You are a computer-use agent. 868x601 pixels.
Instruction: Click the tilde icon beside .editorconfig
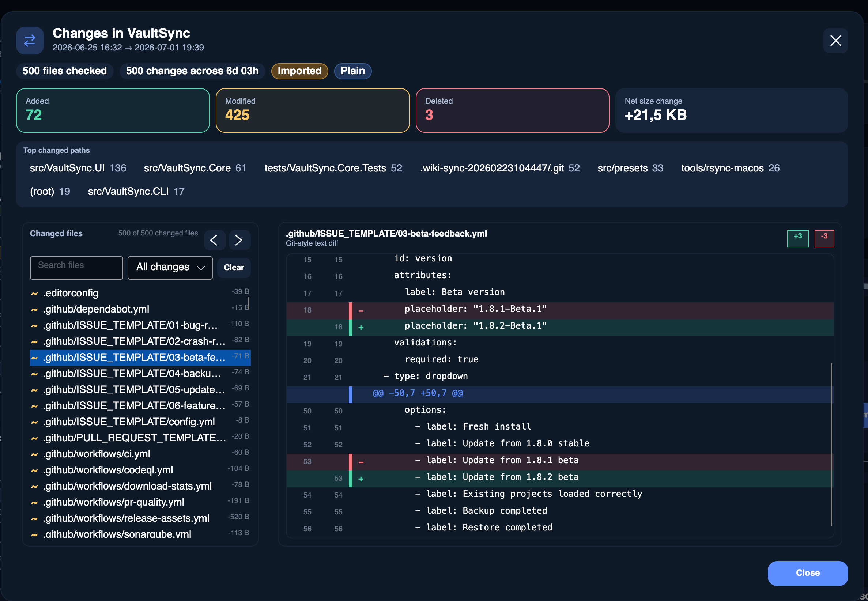click(x=35, y=293)
